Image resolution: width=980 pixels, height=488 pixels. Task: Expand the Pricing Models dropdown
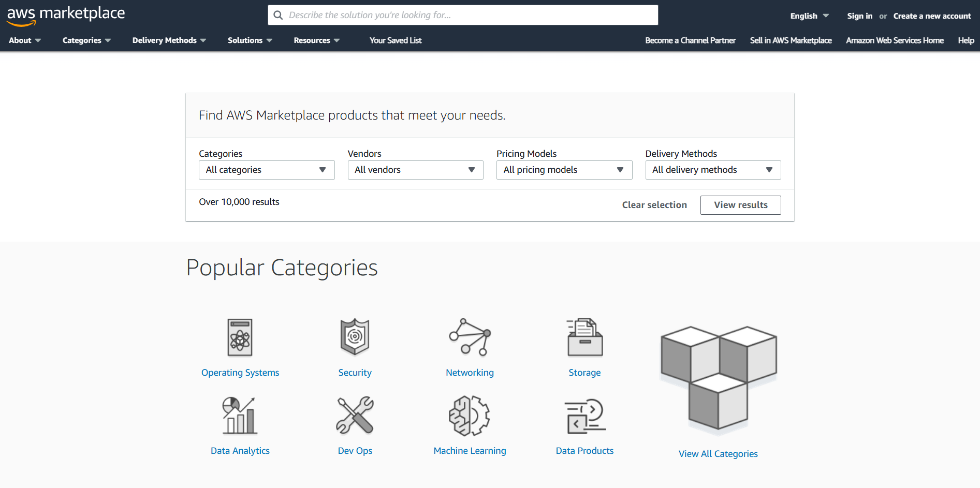(x=564, y=170)
